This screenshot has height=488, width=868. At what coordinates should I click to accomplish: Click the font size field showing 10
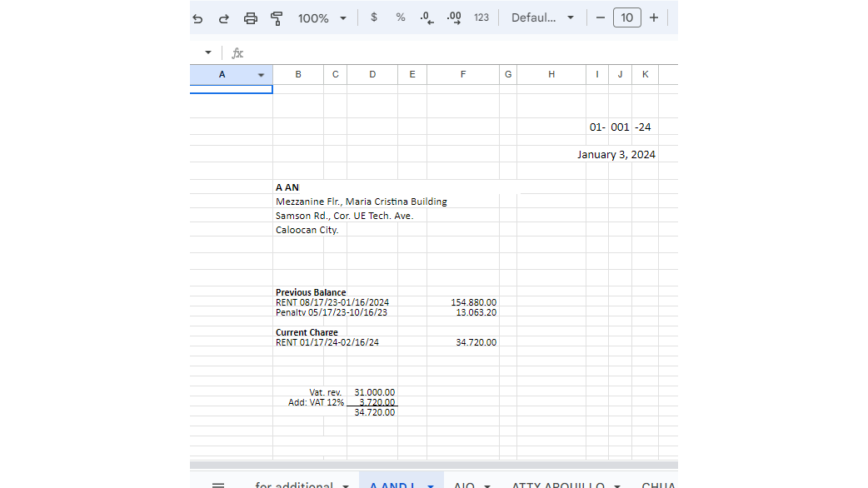pos(626,17)
